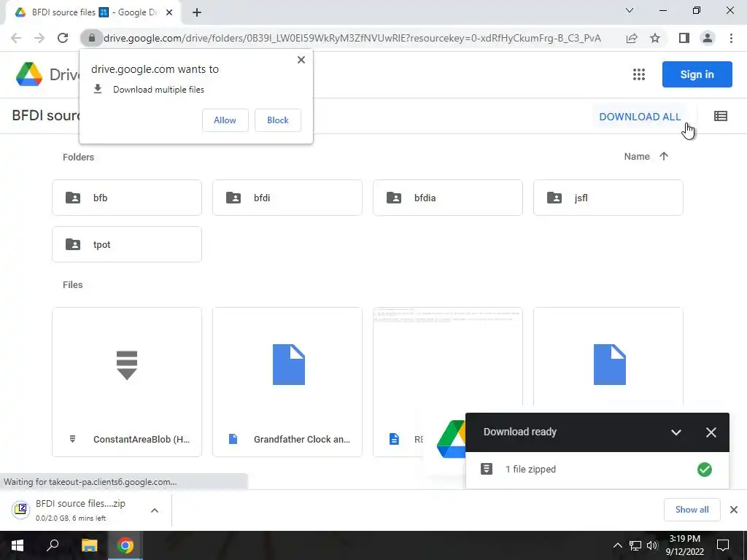Sort by Name column label
The image size is (747, 560).
636,157
